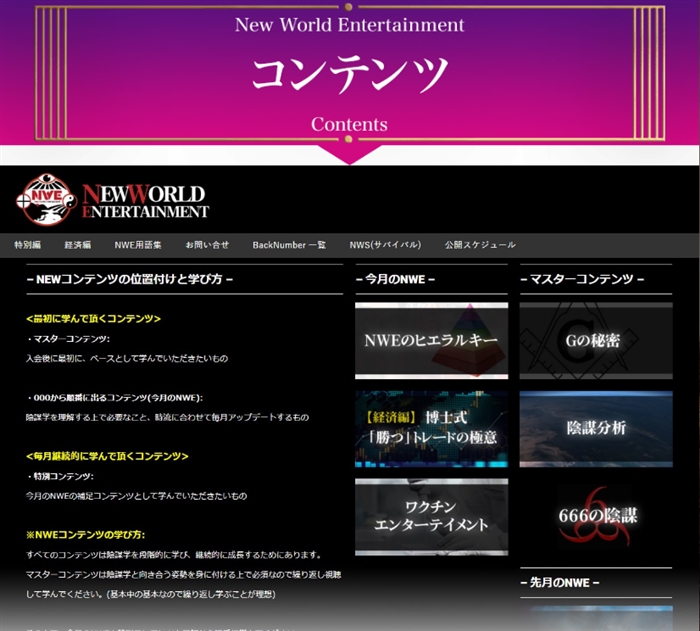Open the NWS(サバイバル) menu item
This screenshot has height=631, width=700.
tap(385, 245)
